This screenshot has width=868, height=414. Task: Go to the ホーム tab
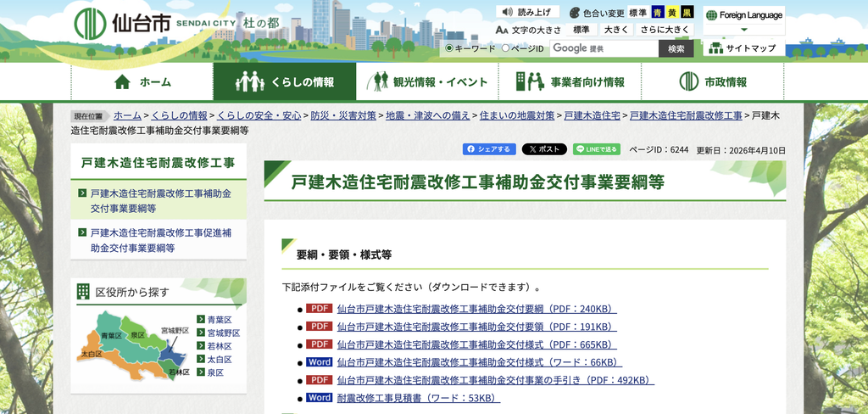pos(142,82)
